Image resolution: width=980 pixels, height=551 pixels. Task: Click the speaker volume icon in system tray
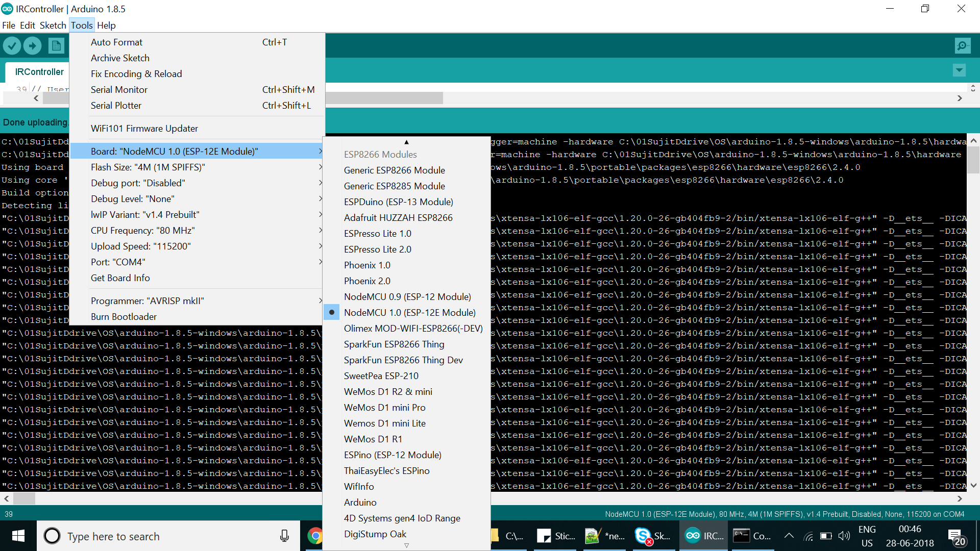[x=844, y=536]
